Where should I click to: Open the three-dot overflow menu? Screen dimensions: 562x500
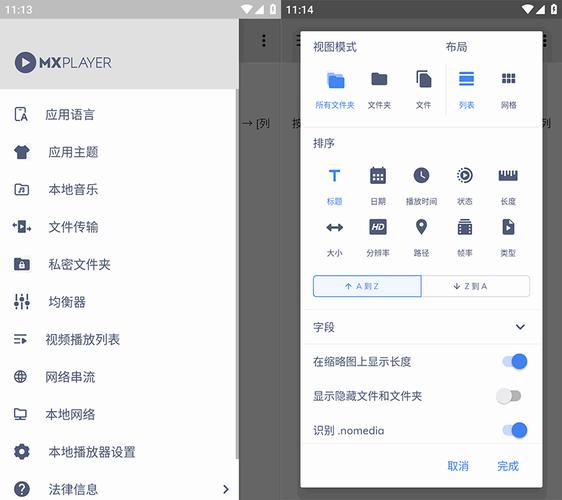click(264, 41)
